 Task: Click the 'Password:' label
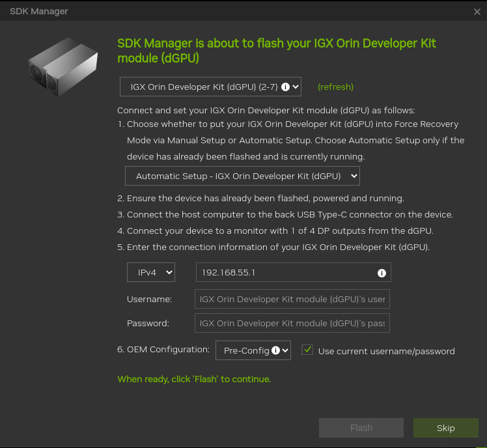148,324
